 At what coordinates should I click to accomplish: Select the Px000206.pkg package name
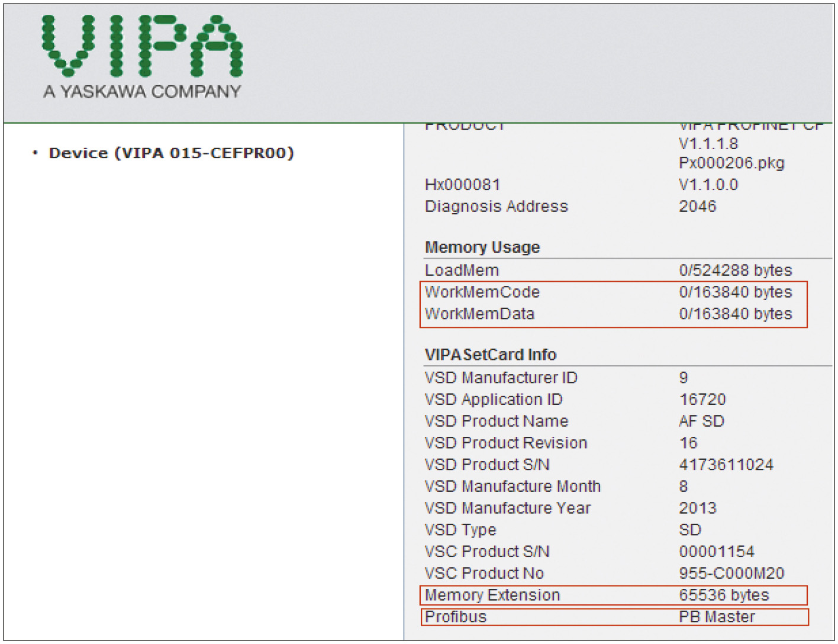731,163
